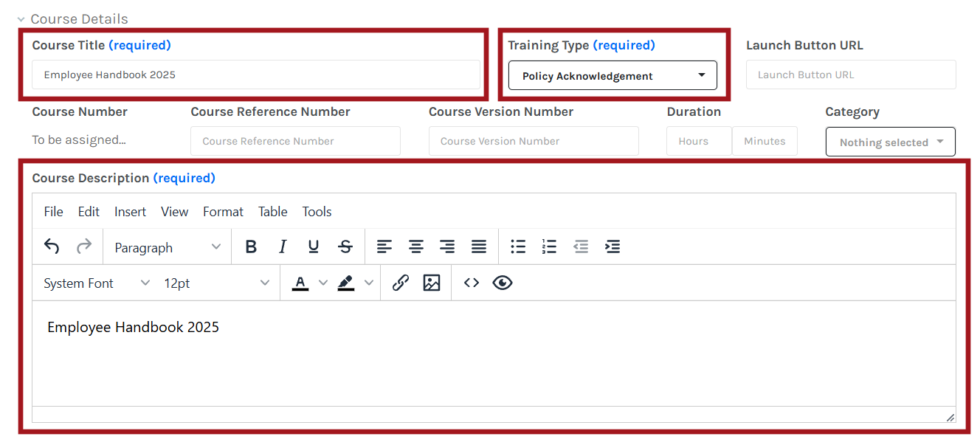The height and width of the screenshot is (445, 980).
Task: Insert a numbered list
Action: click(549, 246)
